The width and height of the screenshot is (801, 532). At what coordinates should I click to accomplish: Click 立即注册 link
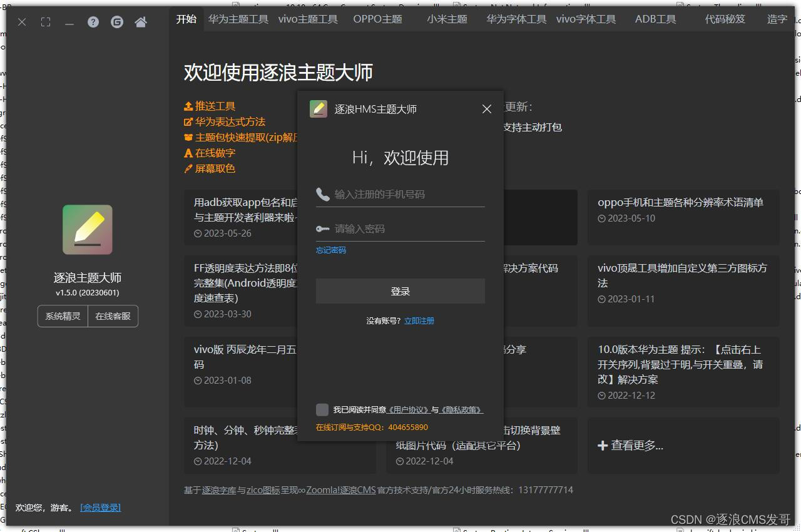pos(419,320)
